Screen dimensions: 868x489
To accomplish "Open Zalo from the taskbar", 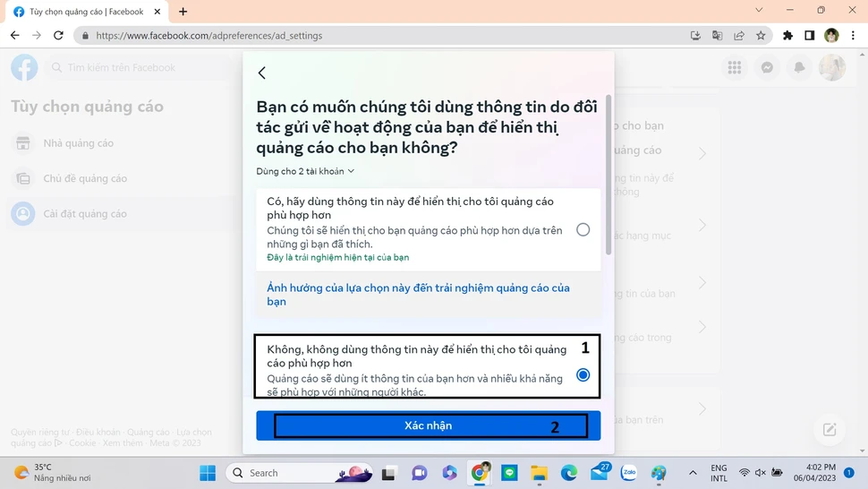I will (x=628, y=473).
